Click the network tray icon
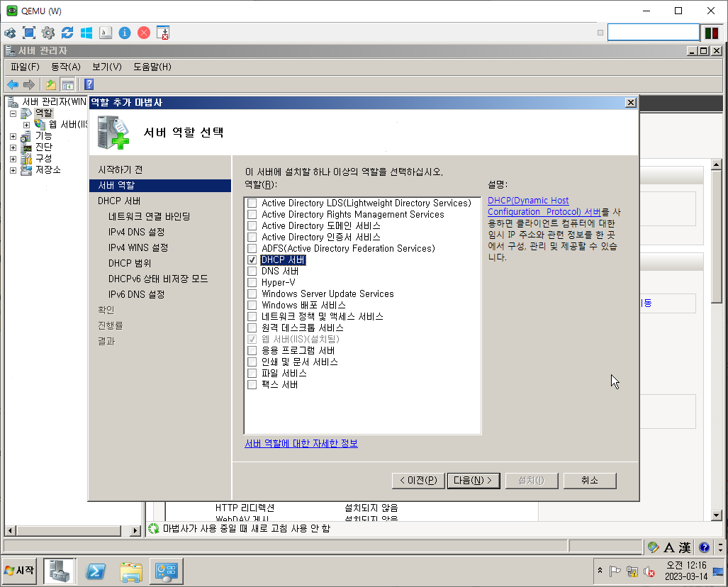 point(632,571)
